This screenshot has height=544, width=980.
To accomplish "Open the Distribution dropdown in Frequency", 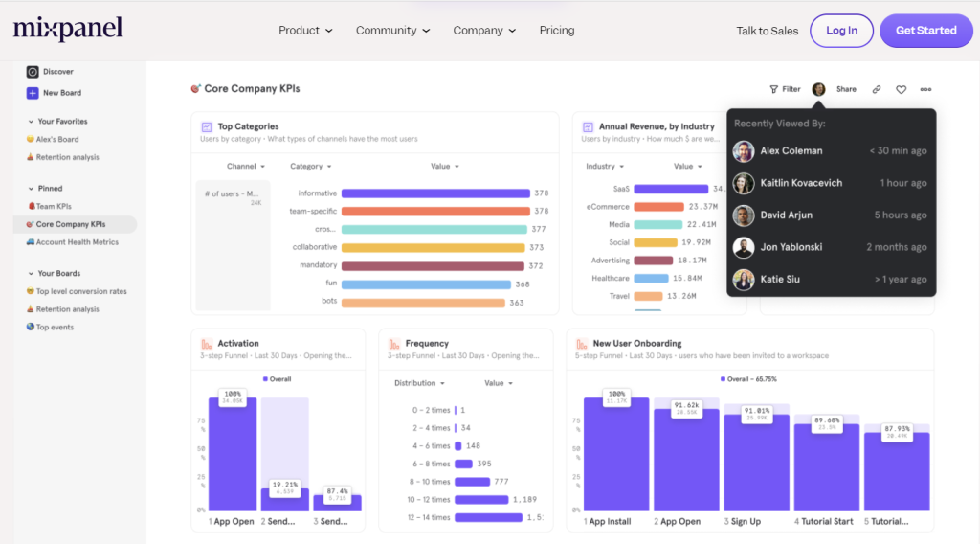I will point(419,383).
